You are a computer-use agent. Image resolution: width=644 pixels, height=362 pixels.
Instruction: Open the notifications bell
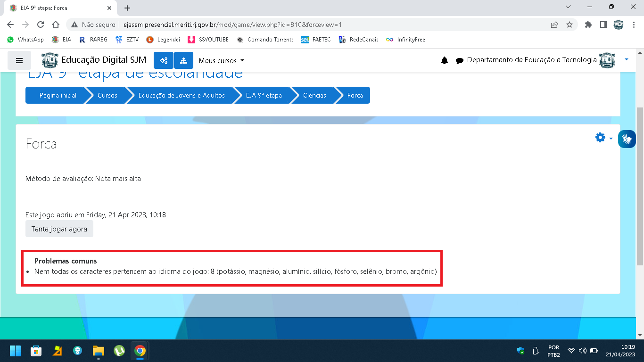click(445, 60)
